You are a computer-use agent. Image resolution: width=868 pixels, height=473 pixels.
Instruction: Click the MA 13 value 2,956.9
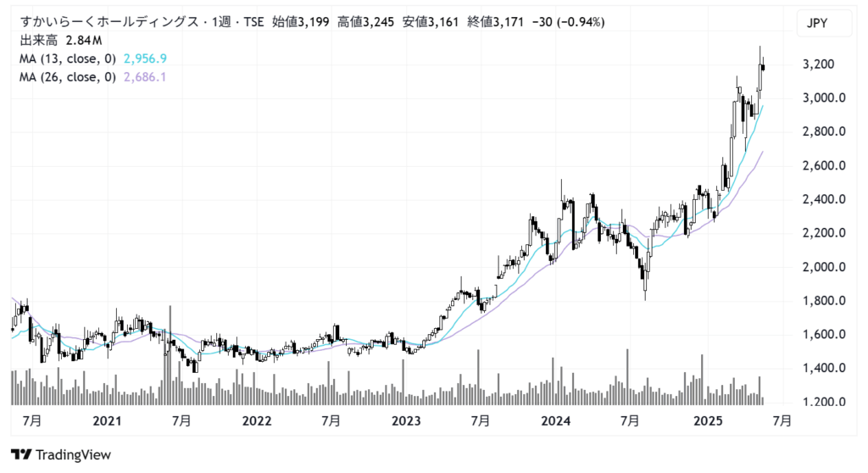145,58
